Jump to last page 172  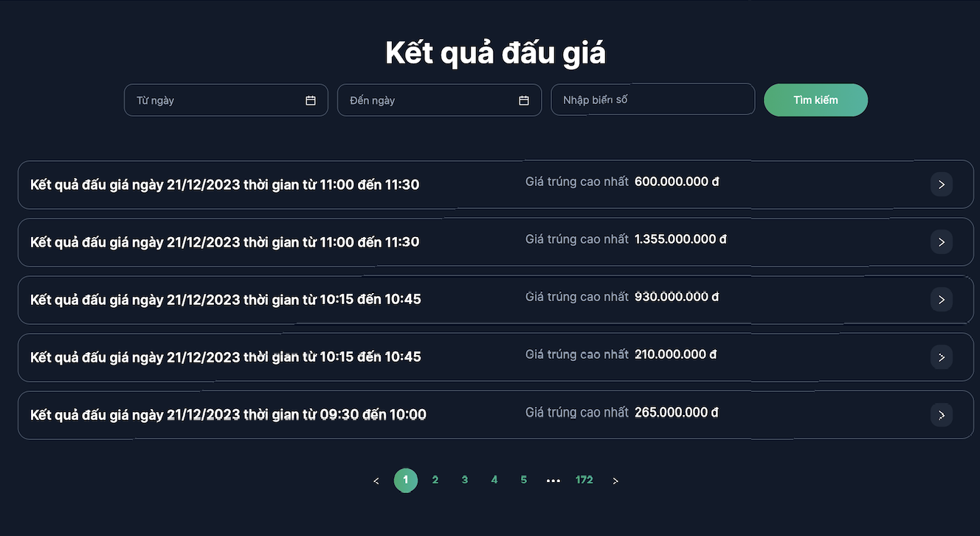[x=584, y=480]
